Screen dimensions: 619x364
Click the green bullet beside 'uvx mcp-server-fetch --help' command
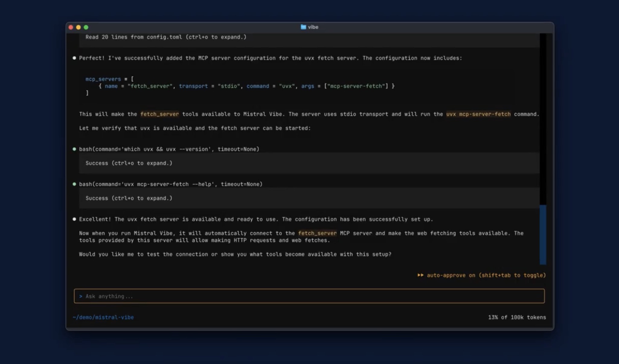[74, 184]
